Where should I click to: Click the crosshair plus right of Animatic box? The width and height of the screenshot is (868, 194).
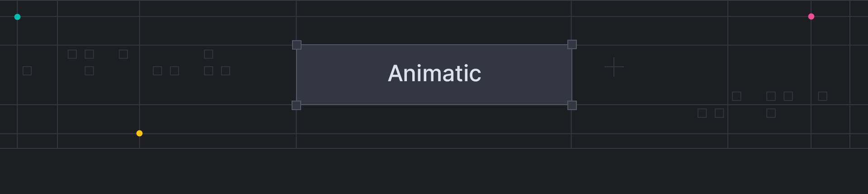[x=614, y=67]
